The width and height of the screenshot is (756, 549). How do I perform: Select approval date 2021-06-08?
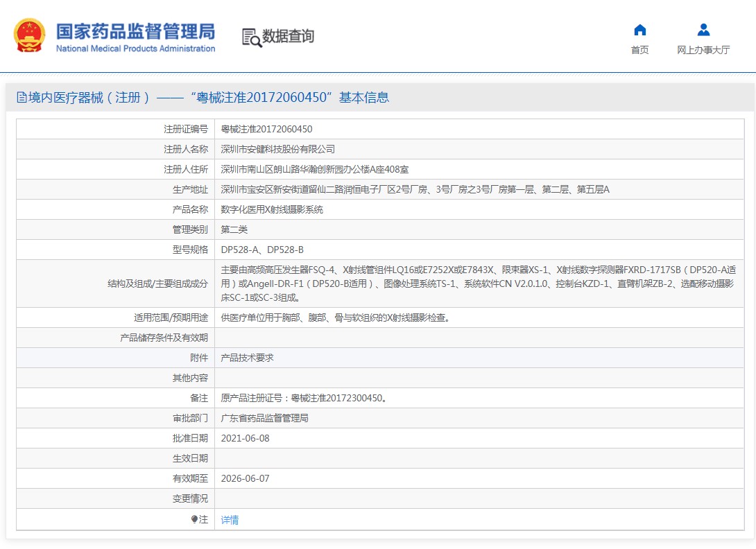click(245, 438)
